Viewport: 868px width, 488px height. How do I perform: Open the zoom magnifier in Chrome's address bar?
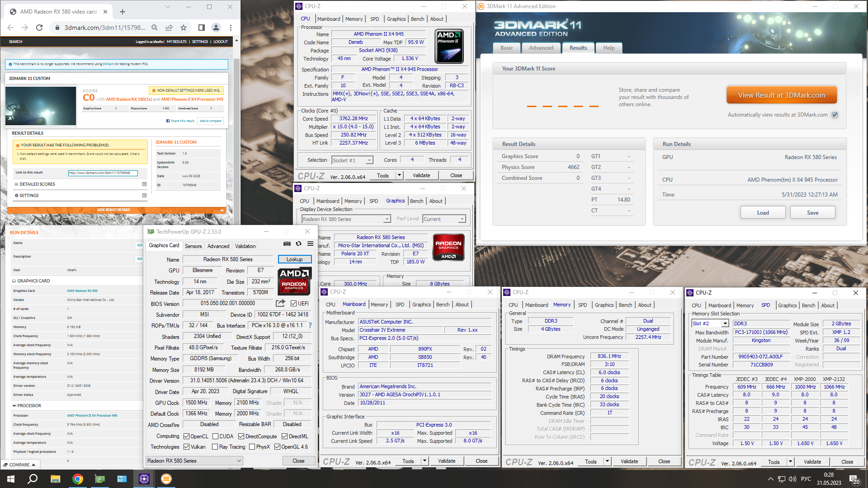(155, 28)
